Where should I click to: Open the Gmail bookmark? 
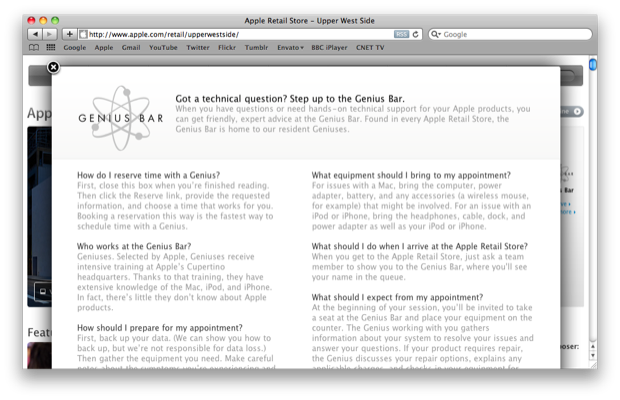pos(131,47)
